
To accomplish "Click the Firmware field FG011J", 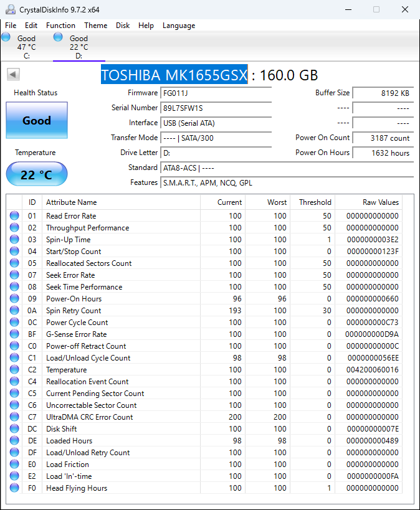I will [216, 93].
